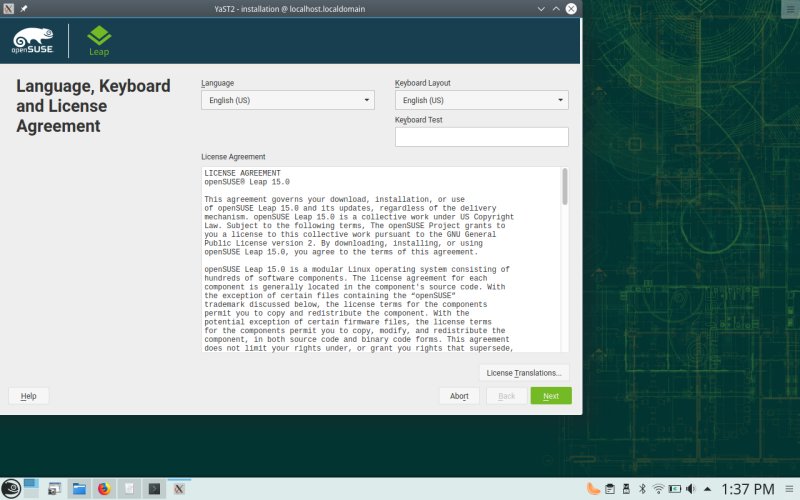Click the orange Night Color tray icon
Image resolution: width=800 pixels, height=500 pixels.
click(593, 489)
